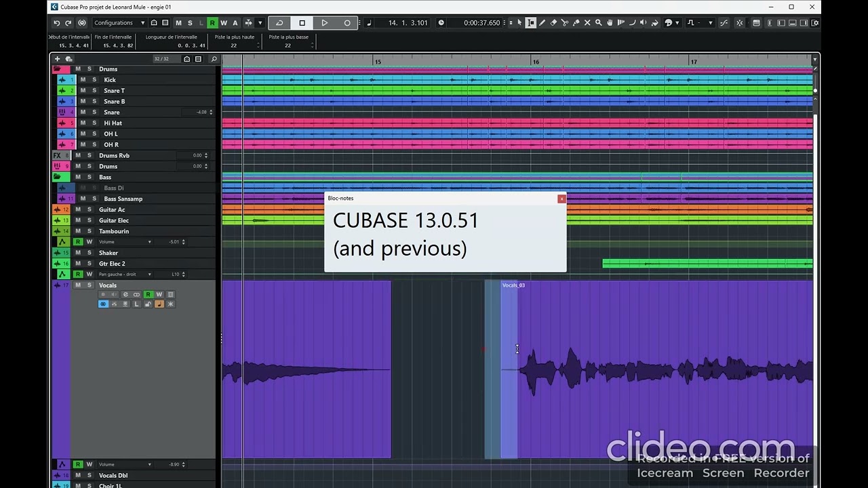Collapse the Bass folder track

click(x=58, y=177)
